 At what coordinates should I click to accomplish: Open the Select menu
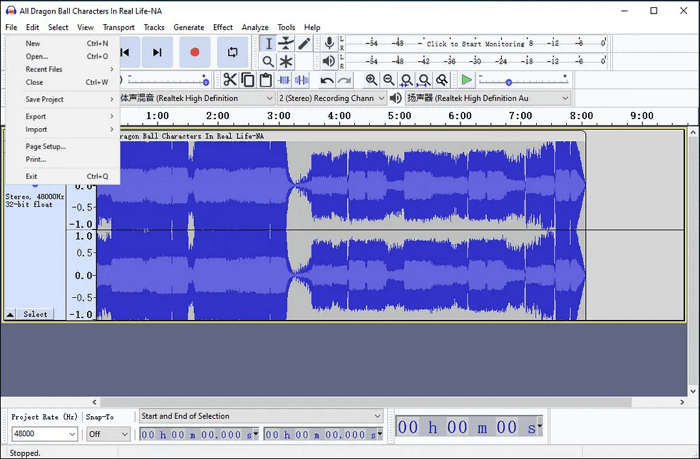coord(58,27)
